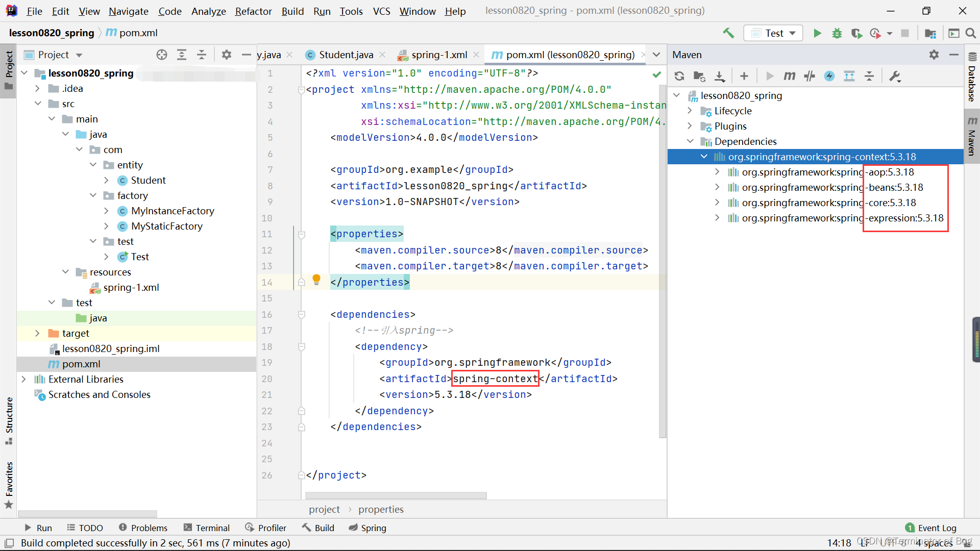
Task: Click the Build Project hammer icon
Action: pyautogui.click(x=728, y=33)
